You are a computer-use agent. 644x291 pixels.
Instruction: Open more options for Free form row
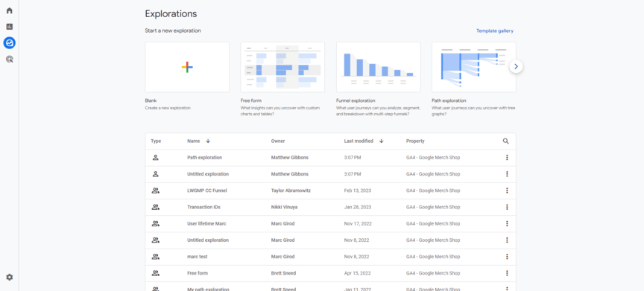(508, 273)
